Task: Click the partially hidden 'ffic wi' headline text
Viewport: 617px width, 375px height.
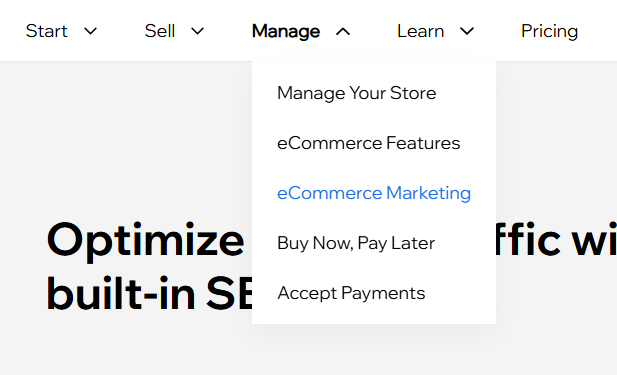Action: coord(556,239)
